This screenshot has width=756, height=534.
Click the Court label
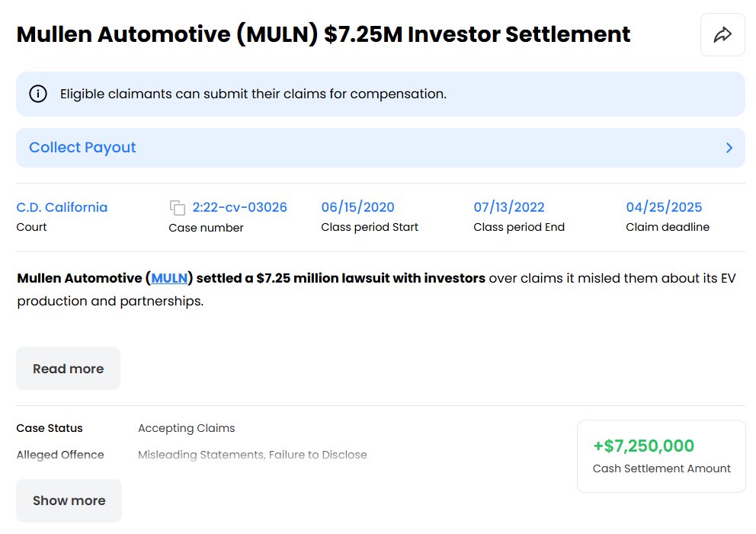[31, 227]
